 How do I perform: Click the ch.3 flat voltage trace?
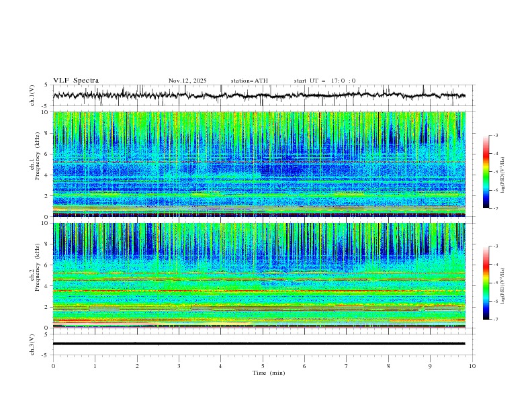coord(259,344)
